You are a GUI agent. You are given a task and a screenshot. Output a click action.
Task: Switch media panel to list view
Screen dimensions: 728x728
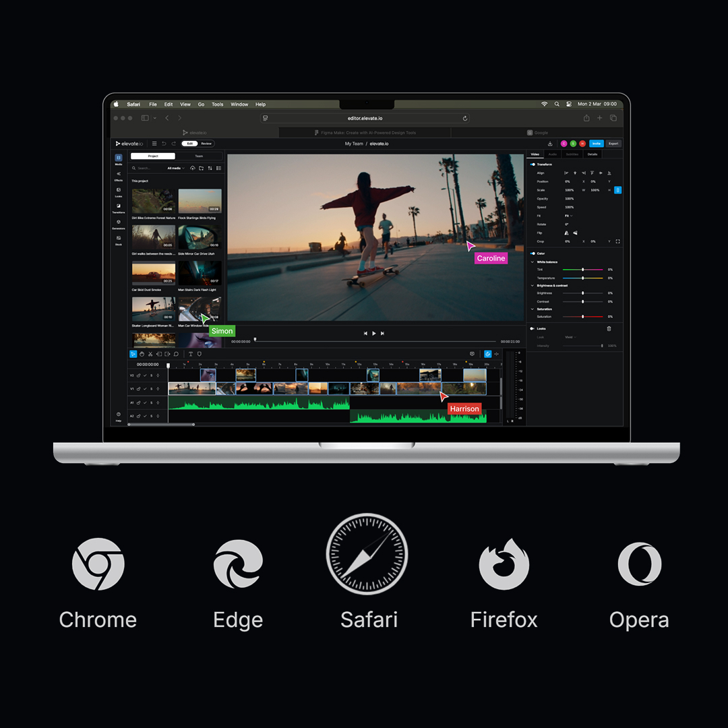[218, 168]
